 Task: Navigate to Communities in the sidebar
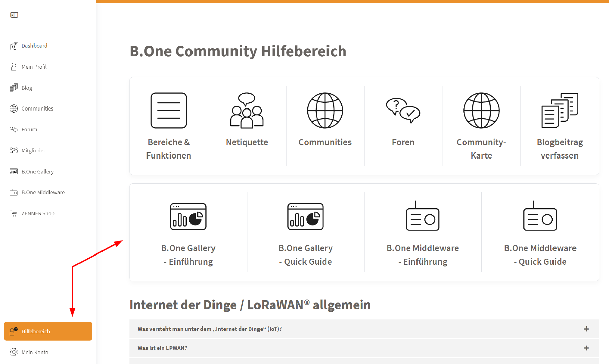38,108
